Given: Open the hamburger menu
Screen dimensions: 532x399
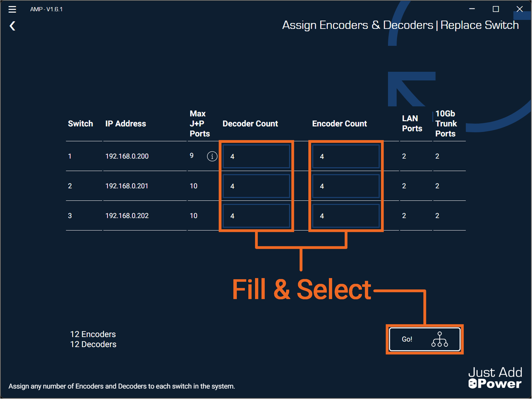Looking at the screenshot, I should click(12, 9).
